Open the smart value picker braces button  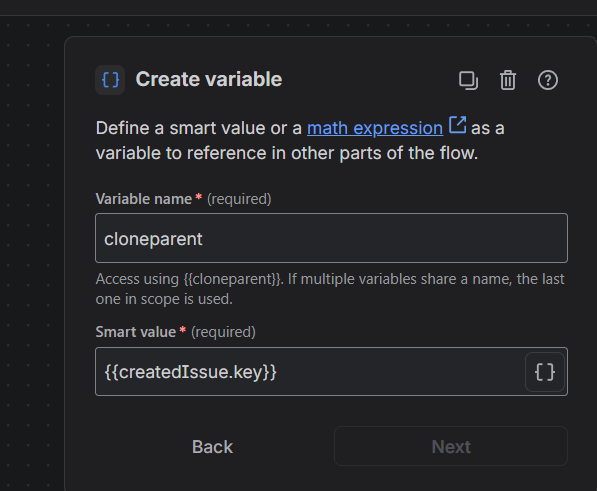click(x=544, y=372)
